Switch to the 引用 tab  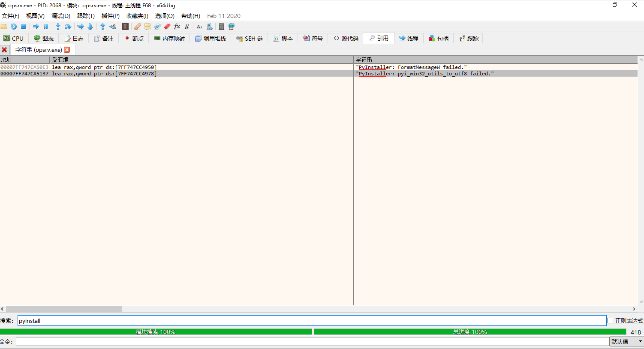(379, 38)
